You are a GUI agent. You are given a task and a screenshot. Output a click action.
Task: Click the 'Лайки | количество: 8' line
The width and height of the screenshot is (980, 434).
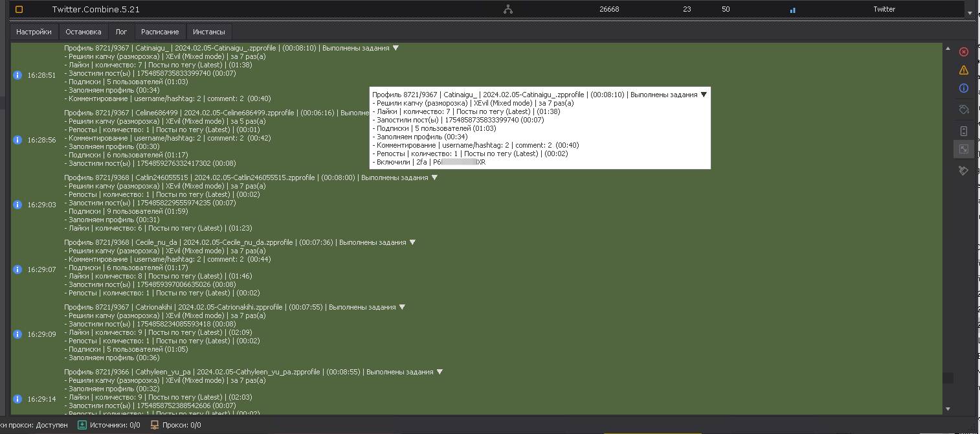point(158,276)
